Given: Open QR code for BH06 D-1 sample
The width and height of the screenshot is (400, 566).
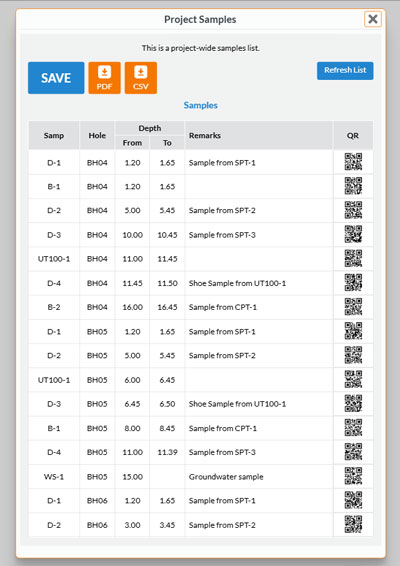Looking at the screenshot, I should pos(353,500).
